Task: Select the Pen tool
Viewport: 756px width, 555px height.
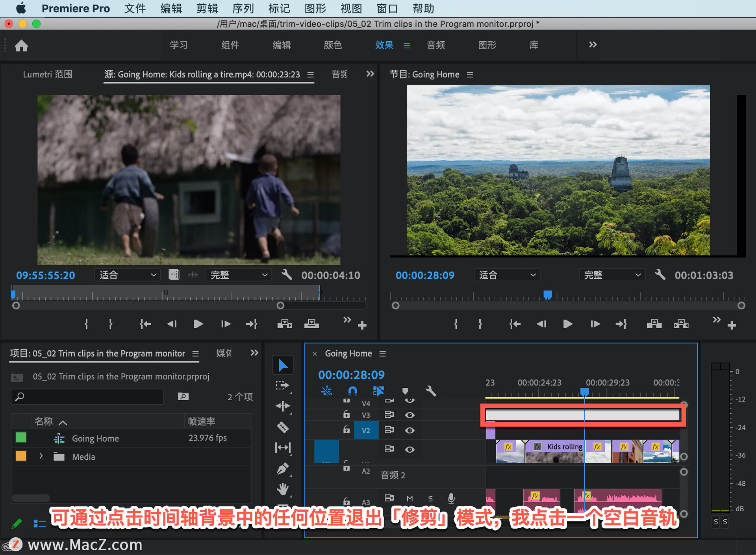Action: coord(283,468)
